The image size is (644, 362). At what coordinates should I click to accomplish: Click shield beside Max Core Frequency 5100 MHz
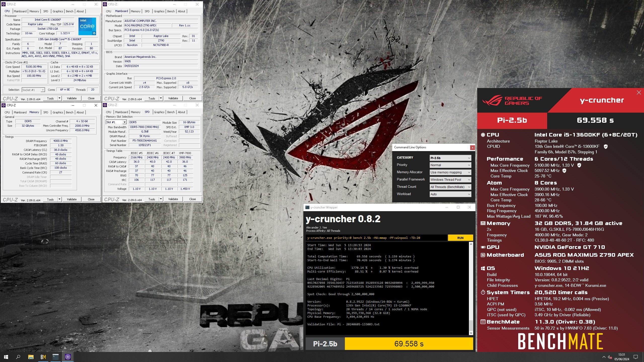pyautogui.click(x=579, y=165)
